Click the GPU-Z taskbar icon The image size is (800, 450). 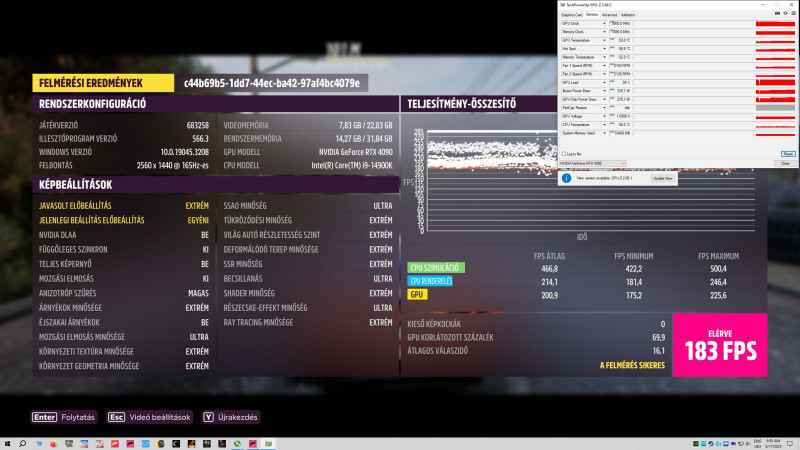[268, 444]
